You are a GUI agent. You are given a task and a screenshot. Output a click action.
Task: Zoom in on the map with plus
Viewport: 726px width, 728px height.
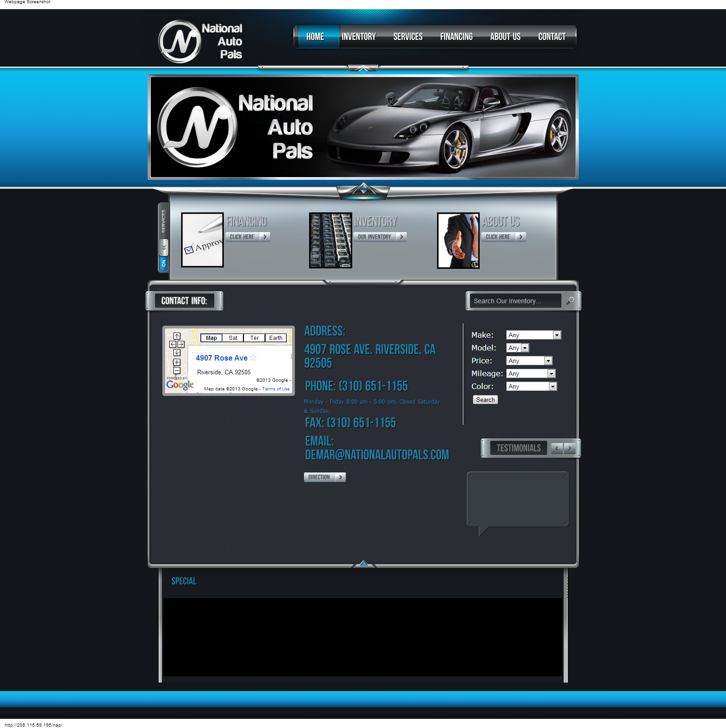177,362
